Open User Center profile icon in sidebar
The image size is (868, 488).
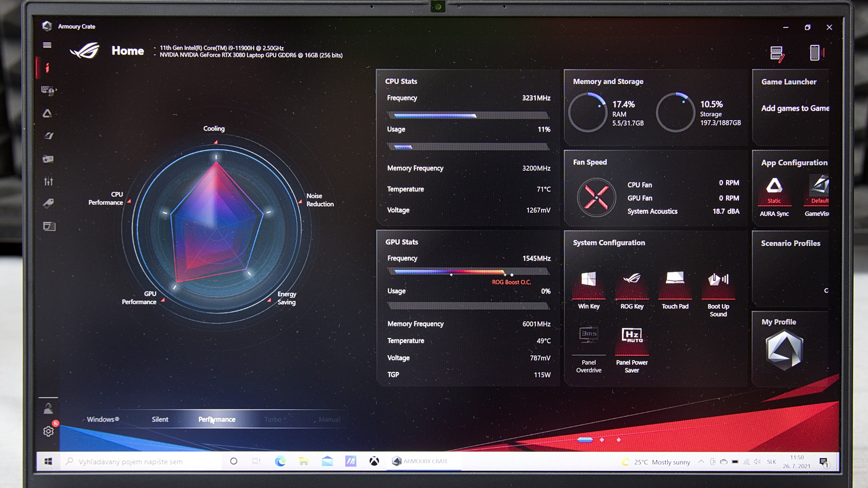click(48, 409)
